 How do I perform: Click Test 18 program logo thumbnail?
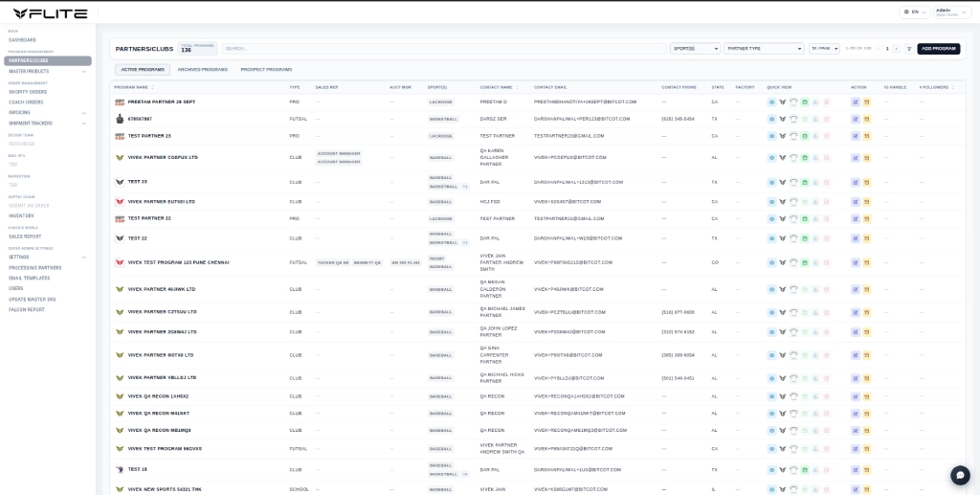[x=120, y=469]
